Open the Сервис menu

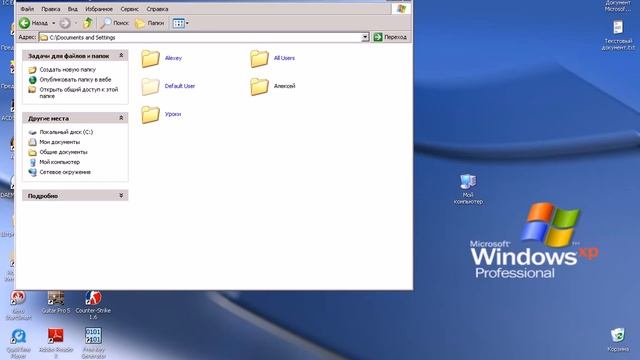tap(129, 9)
